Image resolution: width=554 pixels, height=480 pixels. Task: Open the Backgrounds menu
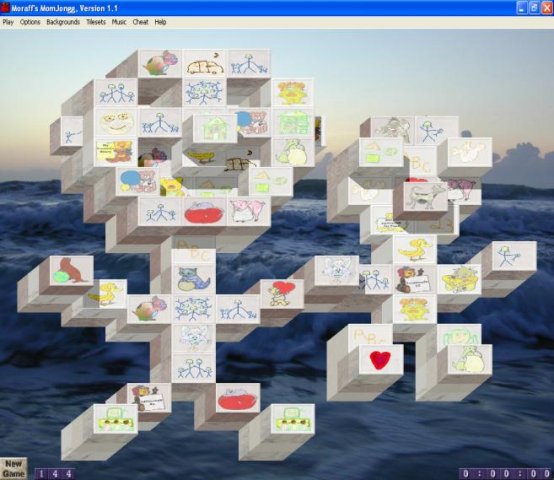(63, 22)
